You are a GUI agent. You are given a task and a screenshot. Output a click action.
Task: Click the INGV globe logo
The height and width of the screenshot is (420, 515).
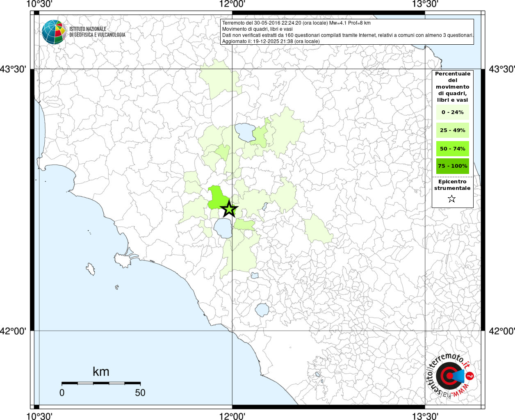(x=54, y=32)
